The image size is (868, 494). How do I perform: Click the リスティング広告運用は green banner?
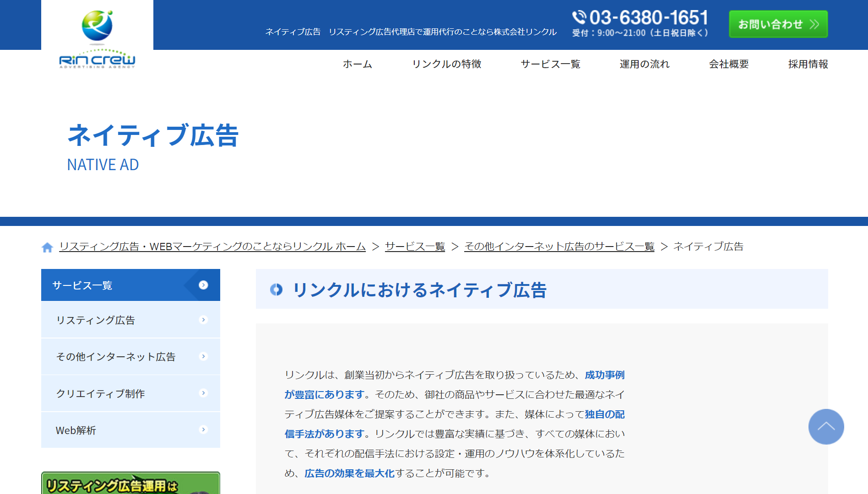(x=130, y=483)
